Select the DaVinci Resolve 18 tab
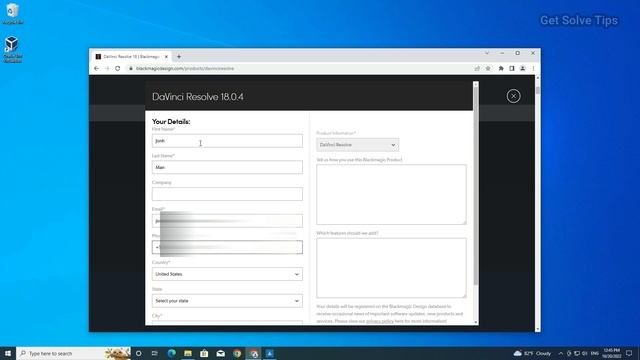The width and height of the screenshot is (640, 360). pyautogui.click(x=131, y=57)
